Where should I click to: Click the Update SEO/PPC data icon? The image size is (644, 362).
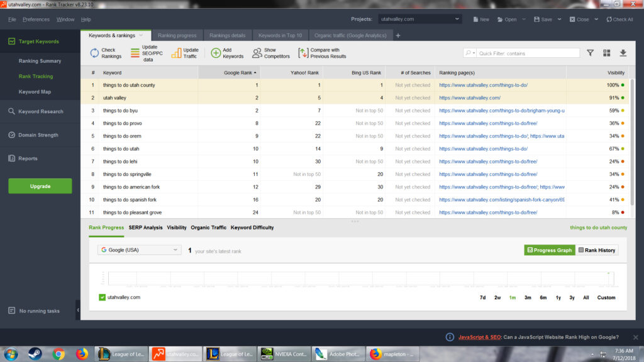pos(135,53)
